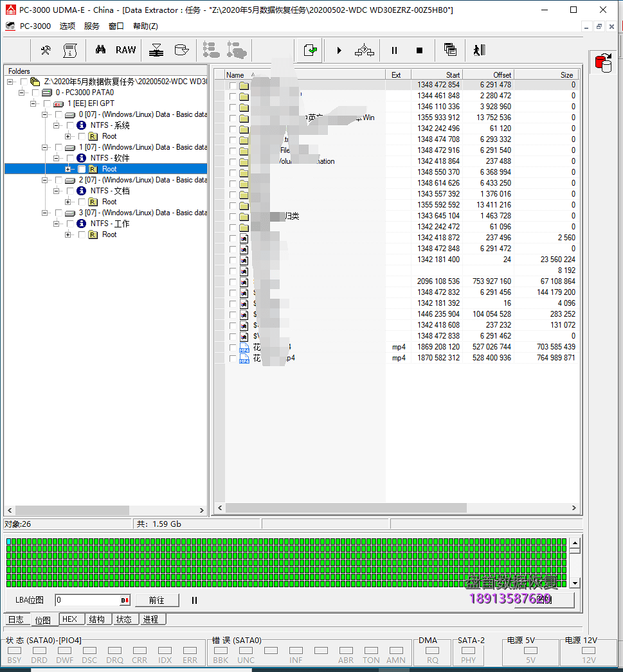The image size is (623, 672).
Task: Tick the checkbox for NTFS - 工作
Action: (x=70, y=224)
